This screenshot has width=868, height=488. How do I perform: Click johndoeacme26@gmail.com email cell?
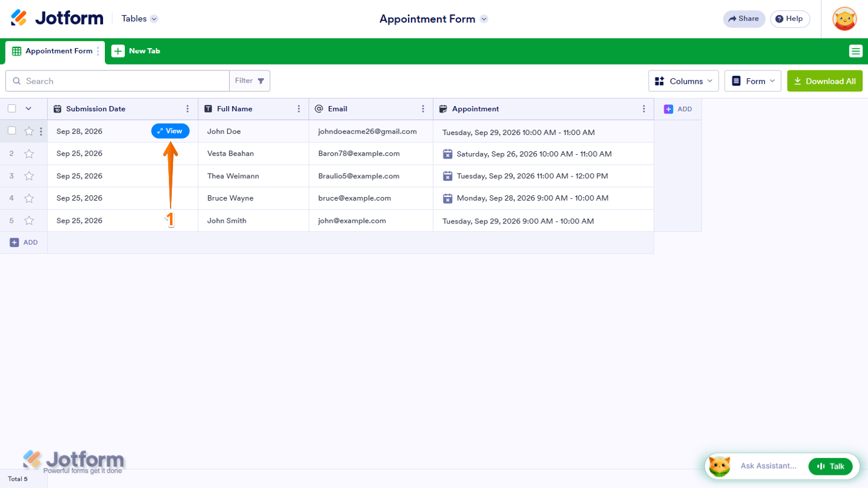point(371,131)
